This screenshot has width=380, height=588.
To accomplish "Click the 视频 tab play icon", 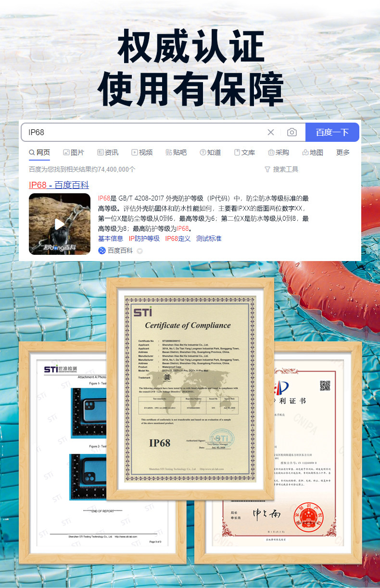I will [x=135, y=152].
